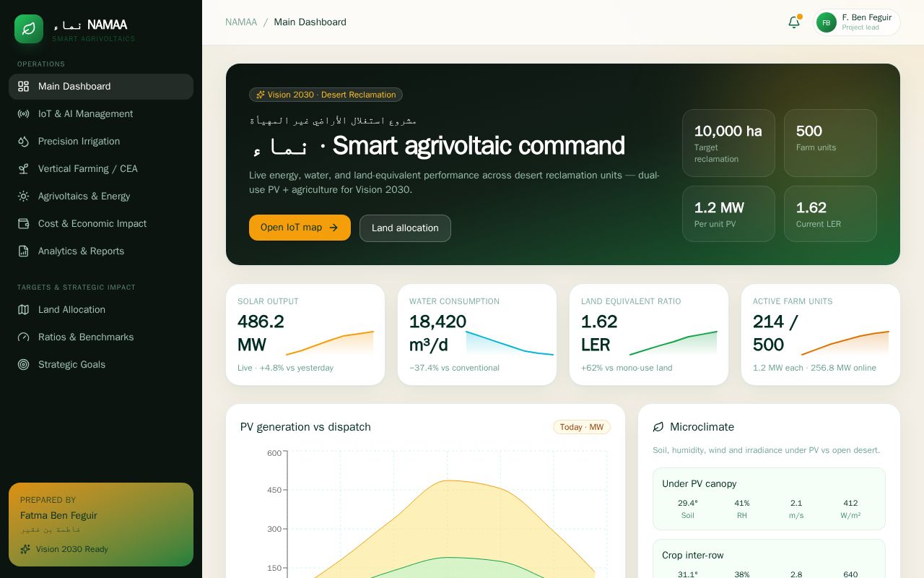Click sparkle icon in Vision 2030 badge

coord(261,95)
